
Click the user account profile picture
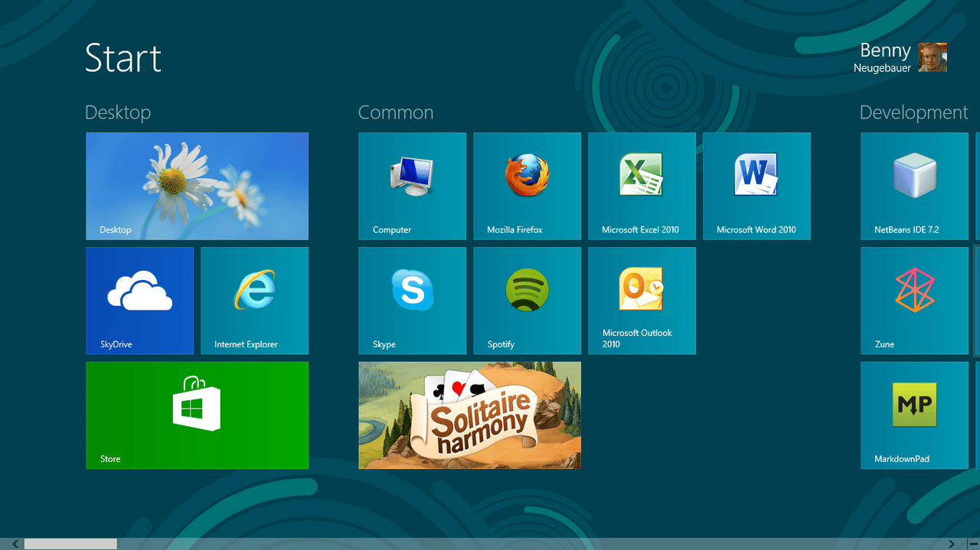[x=933, y=57]
